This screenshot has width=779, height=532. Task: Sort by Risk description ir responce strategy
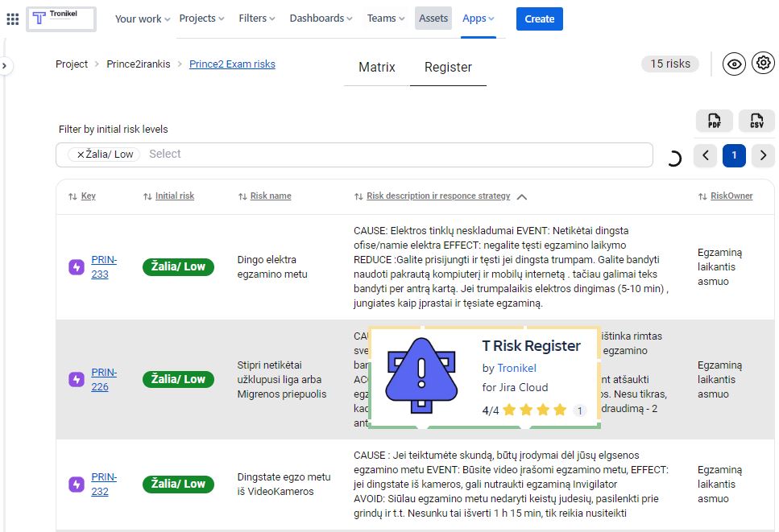(433, 196)
